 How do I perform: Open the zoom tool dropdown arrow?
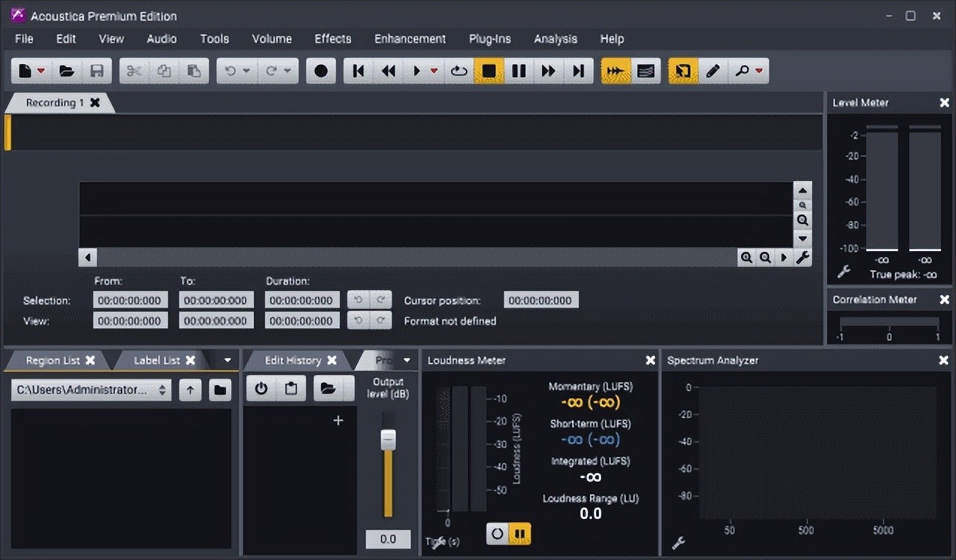tap(759, 71)
